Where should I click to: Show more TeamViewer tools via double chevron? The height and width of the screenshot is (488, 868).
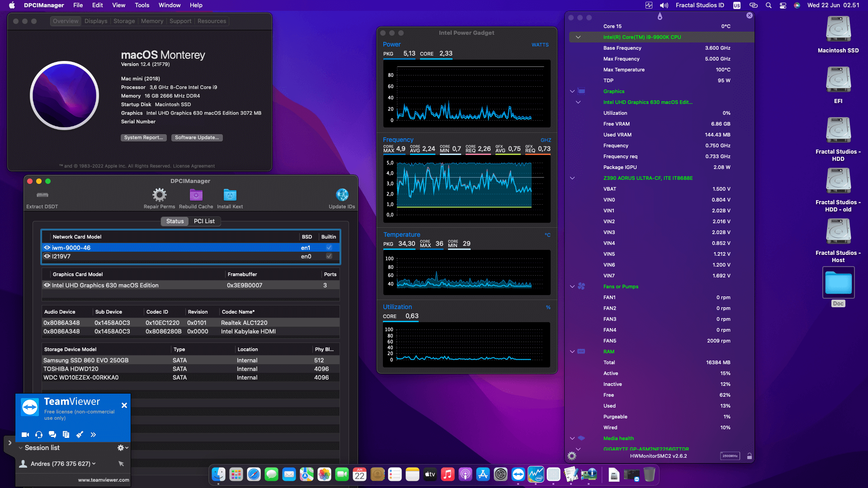(x=93, y=435)
